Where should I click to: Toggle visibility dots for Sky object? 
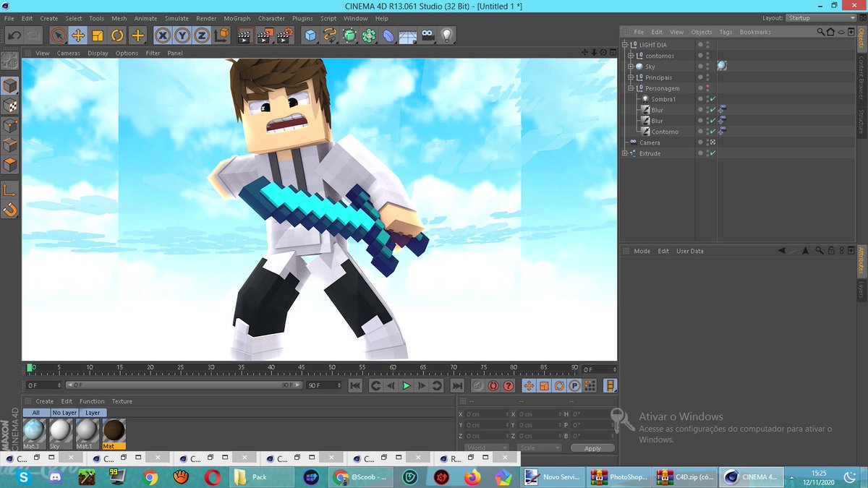pos(707,67)
